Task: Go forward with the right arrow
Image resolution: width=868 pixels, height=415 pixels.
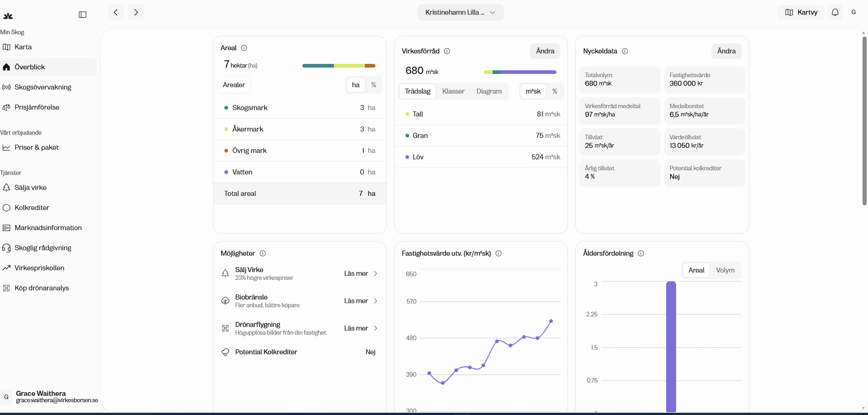Action: pos(136,12)
